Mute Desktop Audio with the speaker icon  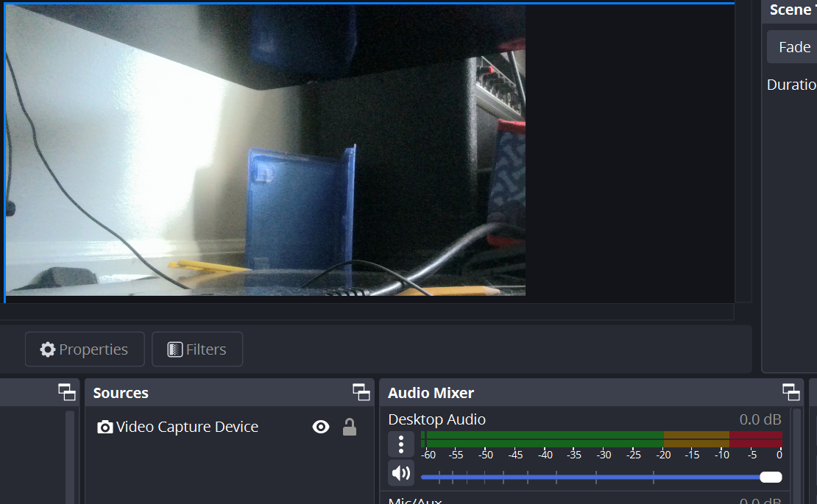(401, 473)
